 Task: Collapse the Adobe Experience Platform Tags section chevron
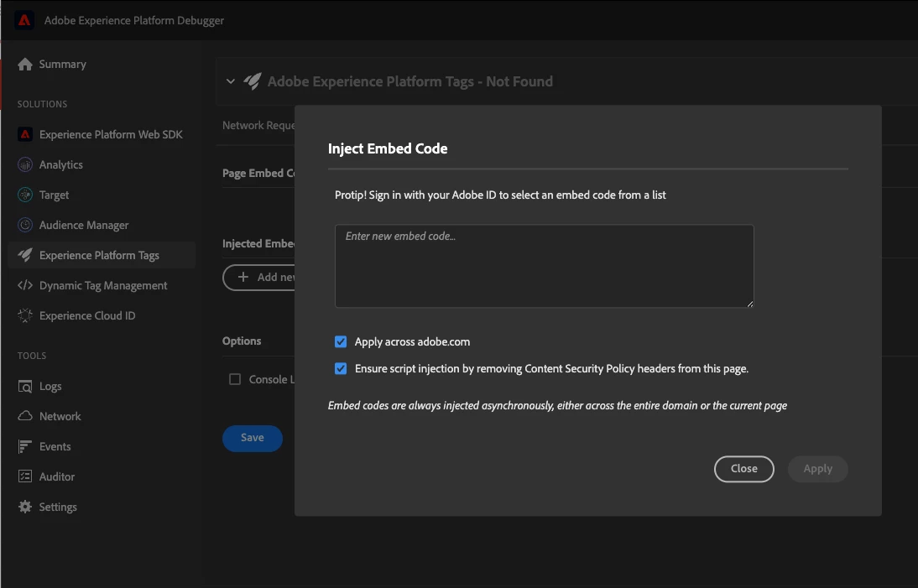coord(231,81)
